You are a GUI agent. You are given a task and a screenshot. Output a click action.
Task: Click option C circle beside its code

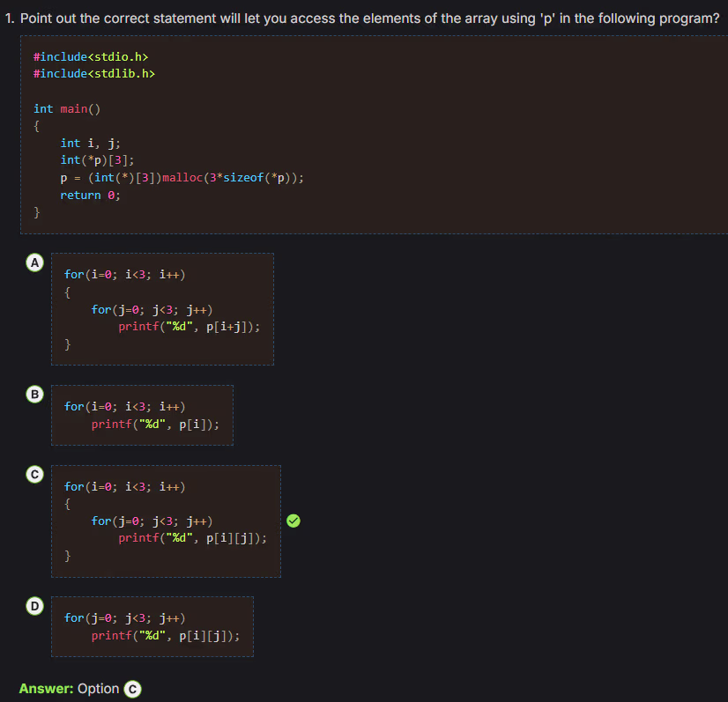coord(34,474)
